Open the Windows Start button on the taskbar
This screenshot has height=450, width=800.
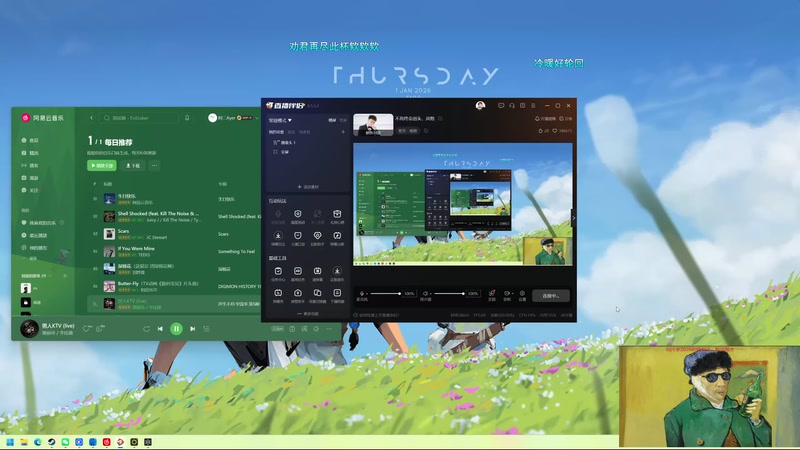pos(10,442)
